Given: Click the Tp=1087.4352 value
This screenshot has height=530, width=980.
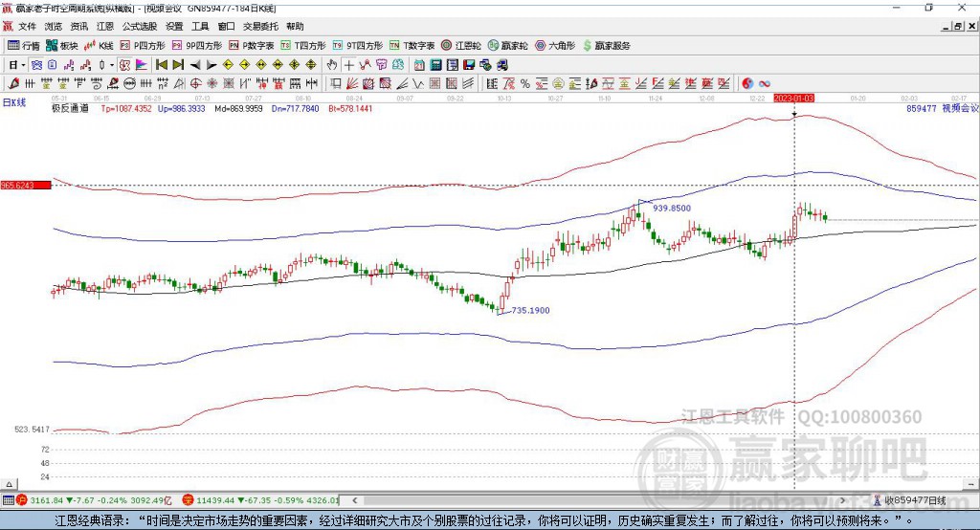Looking at the screenshot, I should point(126,109).
